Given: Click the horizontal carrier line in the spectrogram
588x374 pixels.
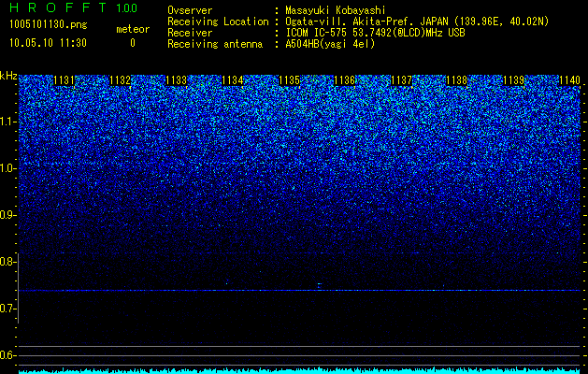Looking at the screenshot, I should [300, 291].
